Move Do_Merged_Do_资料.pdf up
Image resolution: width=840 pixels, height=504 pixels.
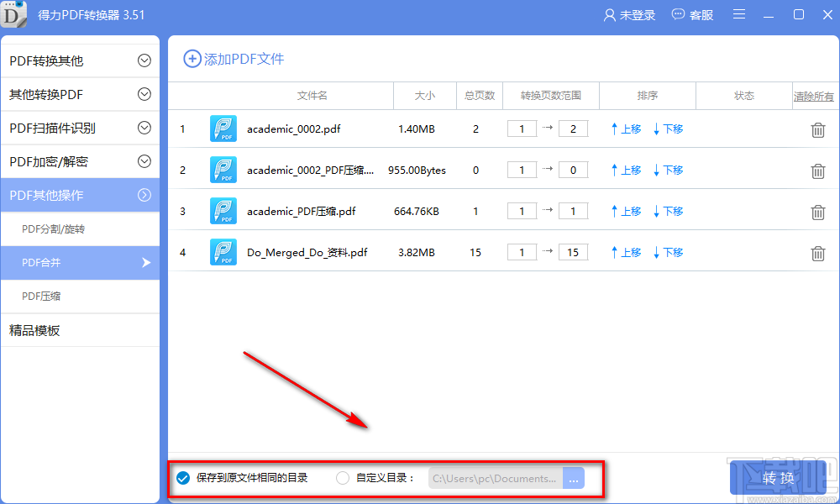pos(627,252)
